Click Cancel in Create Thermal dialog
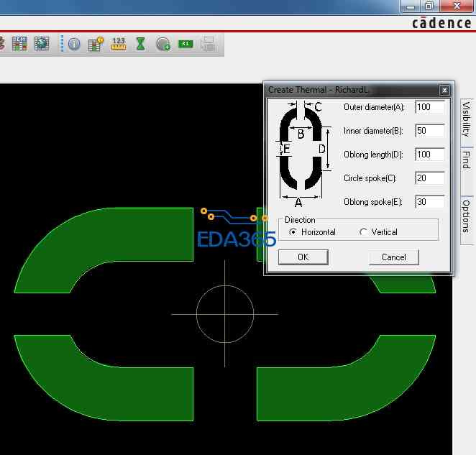 394,257
